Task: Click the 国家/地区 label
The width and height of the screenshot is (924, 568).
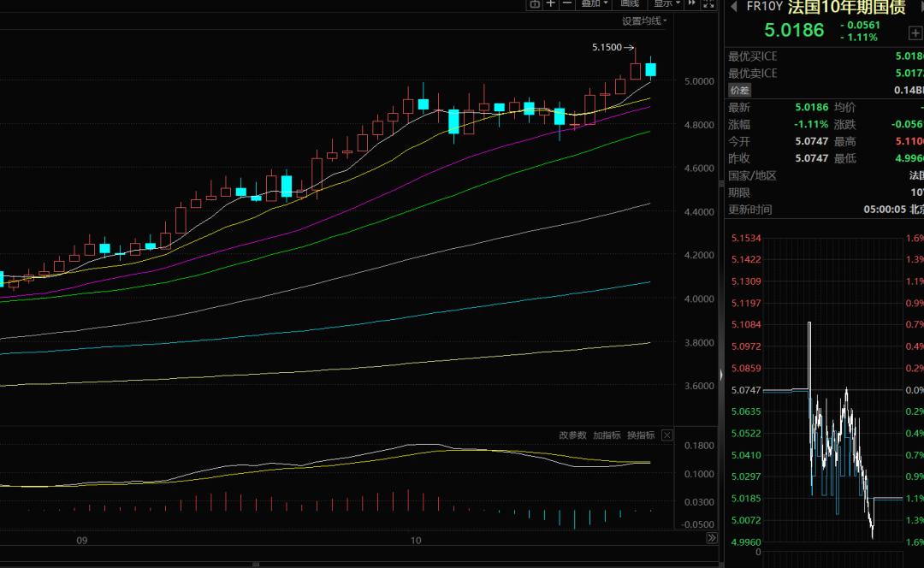Action: pos(752,175)
